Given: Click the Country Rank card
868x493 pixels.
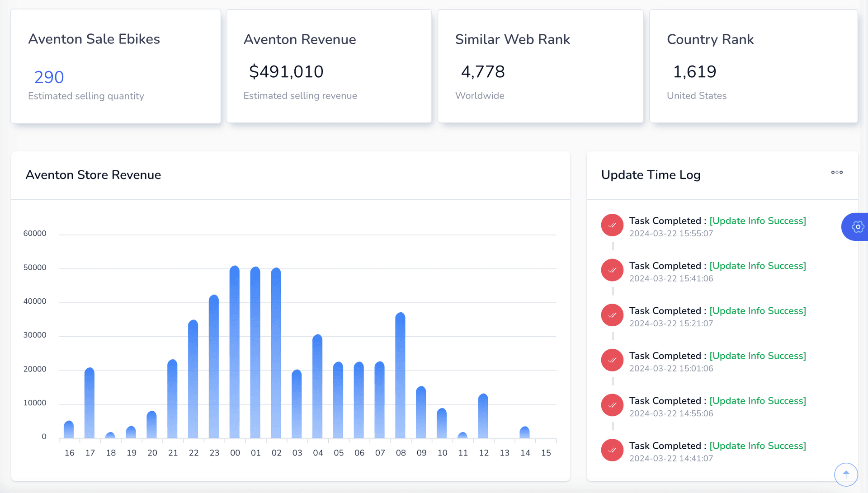Looking at the screenshot, I should [x=753, y=66].
